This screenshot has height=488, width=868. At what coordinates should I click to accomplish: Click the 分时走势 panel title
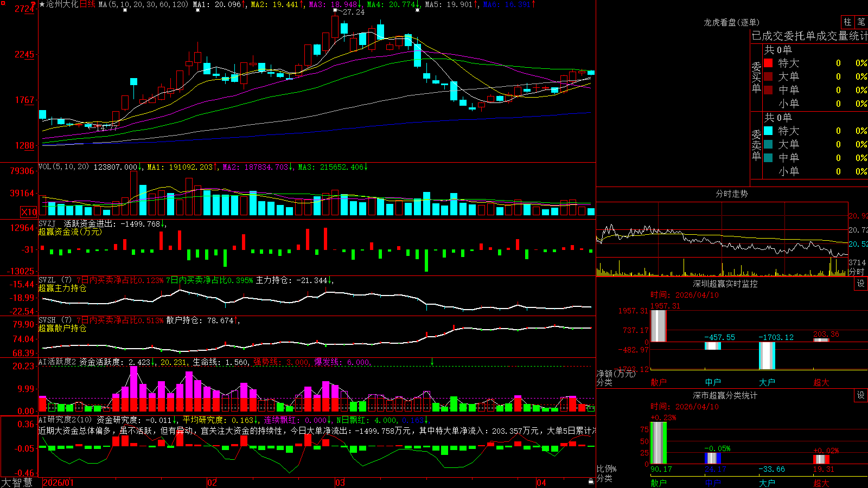[731, 194]
